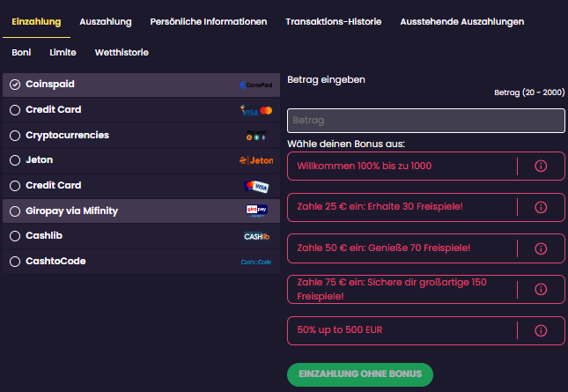Click info icon next to 30 Freispiele bonus
The image size is (568, 392).
tap(541, 207)
